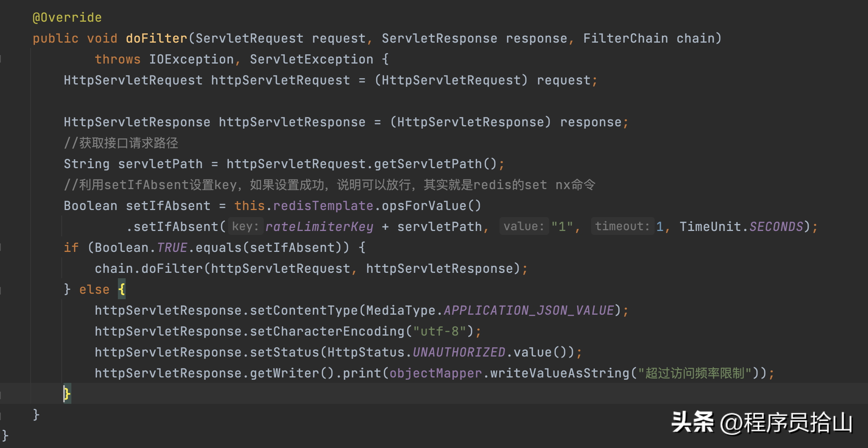The width and height of the screenshot is (868, 448).
Task: Click the "utf-8" string literal
Action: click(x=439, y=331)
